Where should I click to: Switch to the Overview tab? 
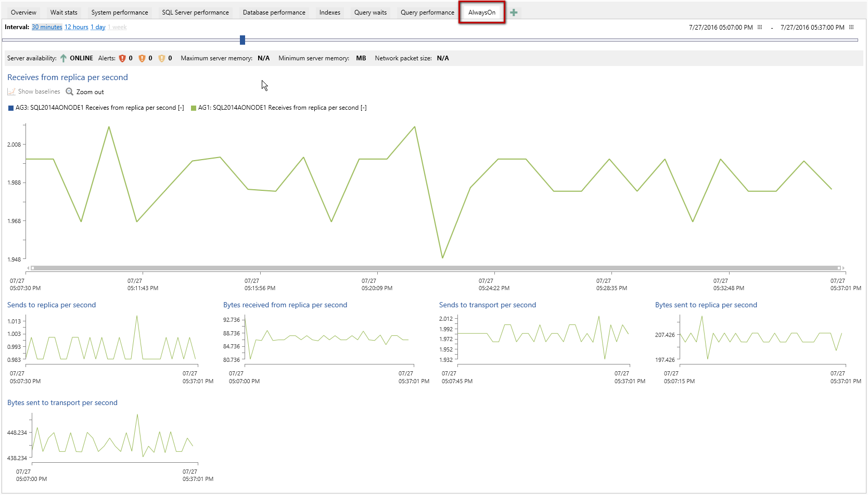(23, 12)
